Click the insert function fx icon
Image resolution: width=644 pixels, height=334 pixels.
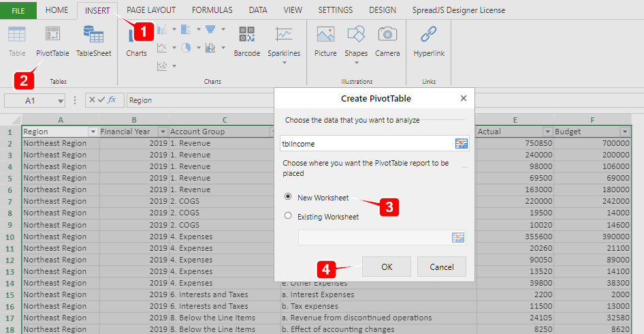112,100
